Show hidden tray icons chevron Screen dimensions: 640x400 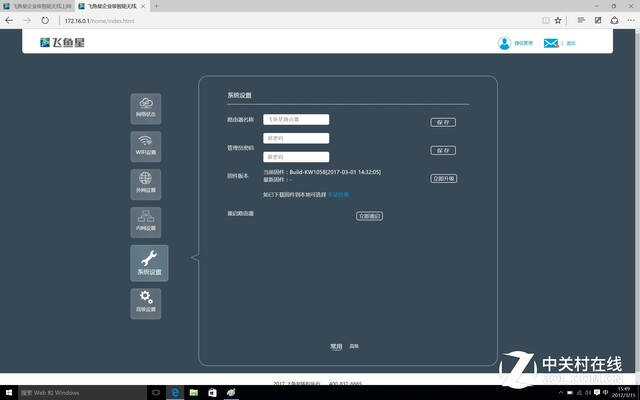(560, 393)
